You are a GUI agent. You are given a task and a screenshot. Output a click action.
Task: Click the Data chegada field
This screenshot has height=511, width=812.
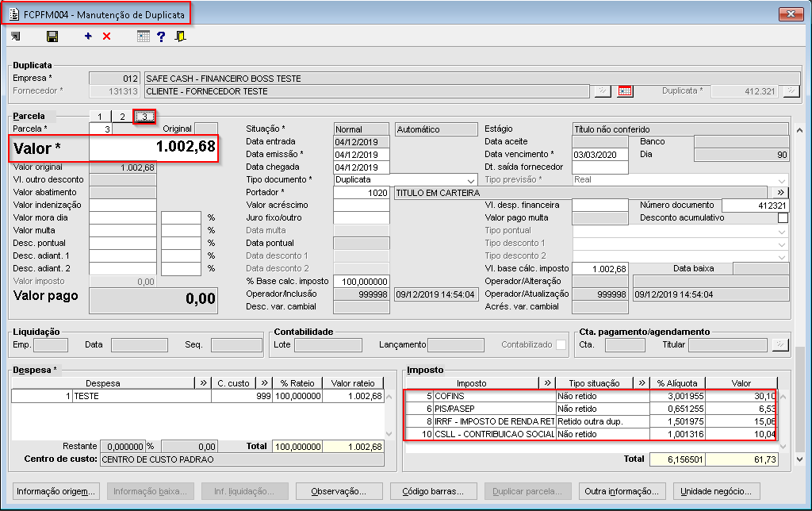tap(362, 167)
